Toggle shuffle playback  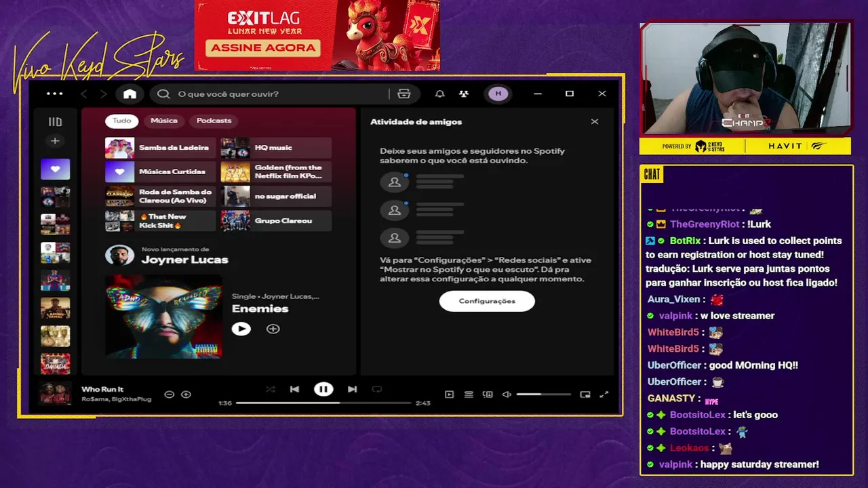[x=271, y=389]
